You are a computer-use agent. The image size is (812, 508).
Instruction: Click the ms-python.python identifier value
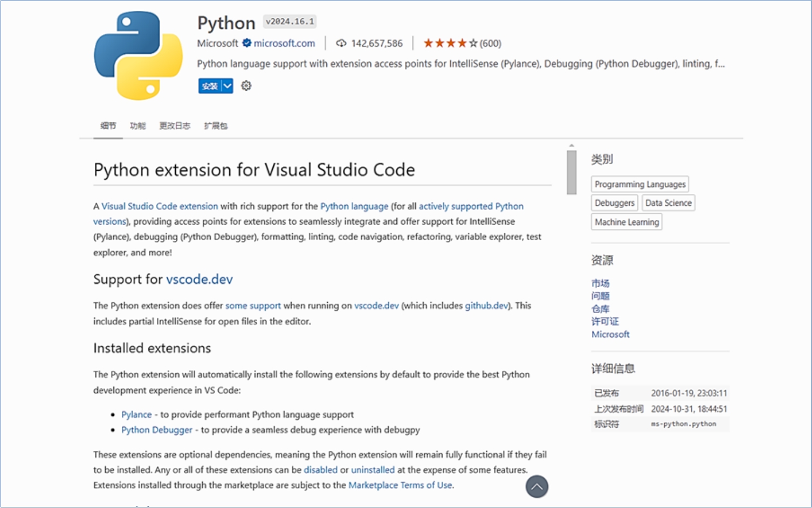[684, 424]
